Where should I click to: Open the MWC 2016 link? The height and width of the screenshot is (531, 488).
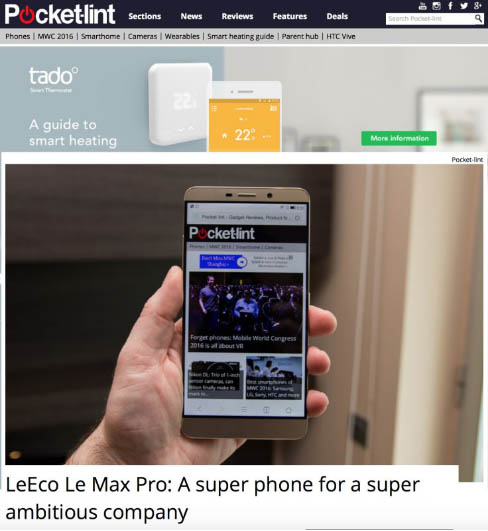tap(55, 36)
